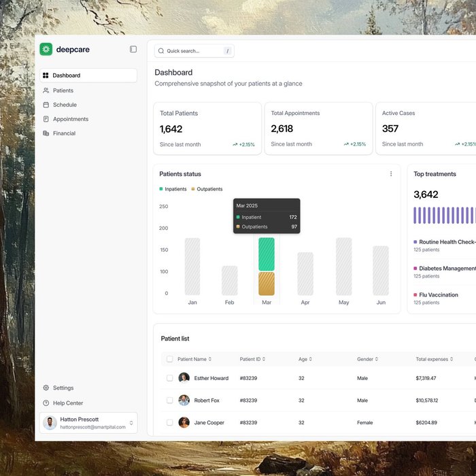Expand the Hatton Prescott account switcher
This screenshot has height=476, width=476.
[131, 423]
